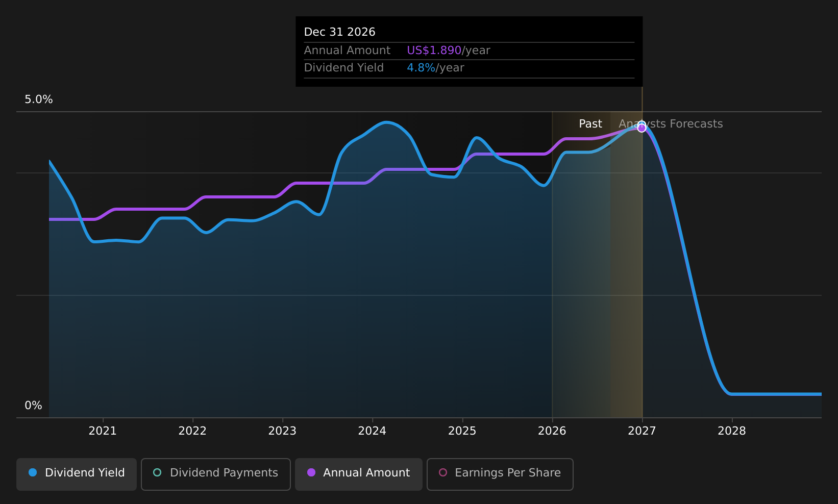Enable the Dividend Payments legend series
This screenshot has width=838, height=504.
click(x=216, y=474)
